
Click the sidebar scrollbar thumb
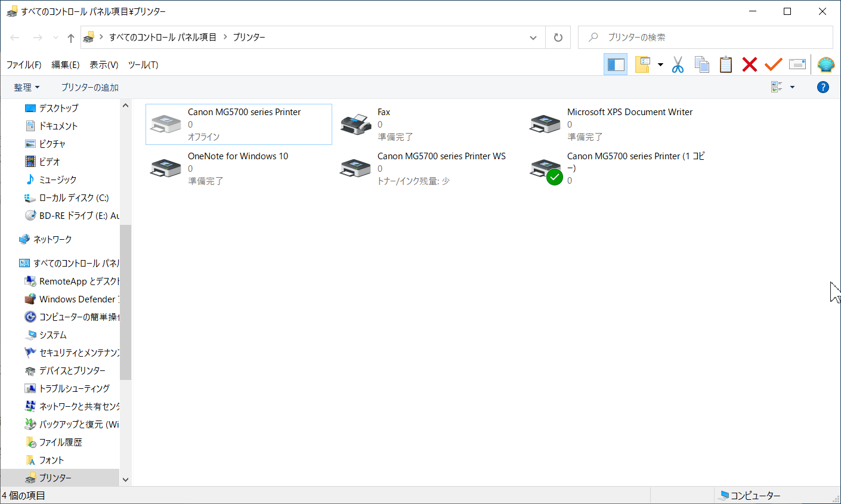tap(125, 302)
